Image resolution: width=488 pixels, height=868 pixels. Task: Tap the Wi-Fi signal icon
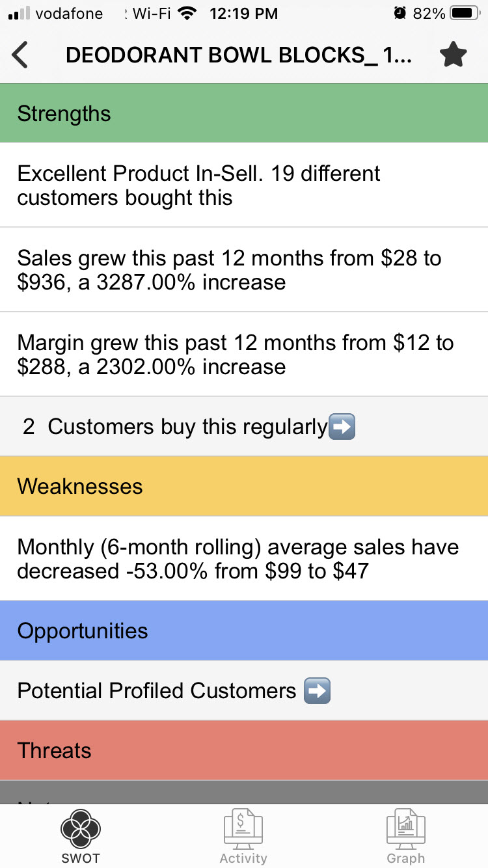tap(187, 13)
